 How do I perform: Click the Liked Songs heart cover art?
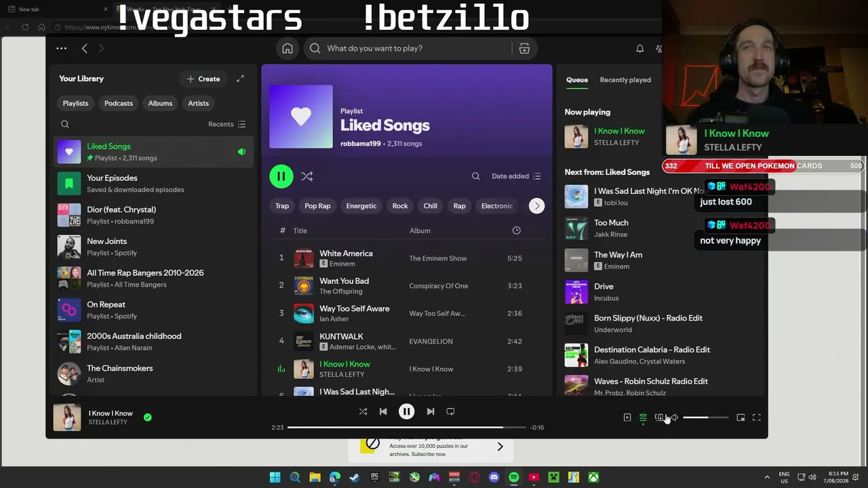pyautogui.click(x=301, y=117)
